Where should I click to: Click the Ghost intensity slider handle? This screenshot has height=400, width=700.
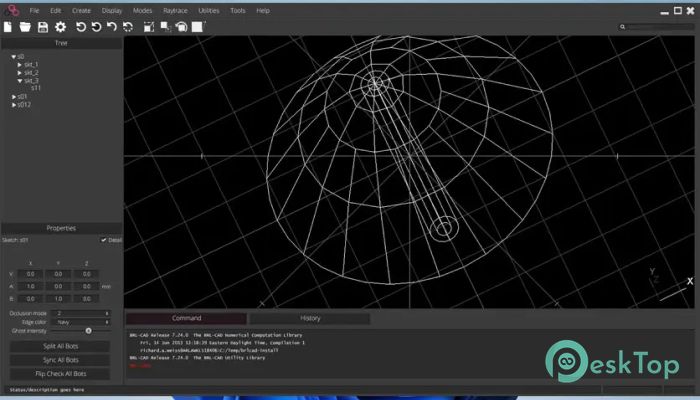click(x=88, y=331)
